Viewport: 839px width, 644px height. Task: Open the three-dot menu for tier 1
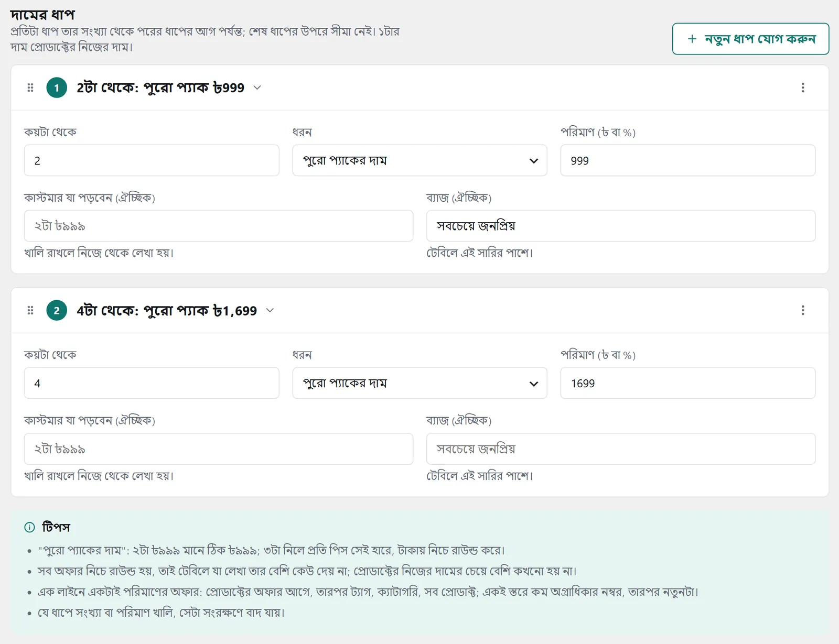[x=803, y=88]
